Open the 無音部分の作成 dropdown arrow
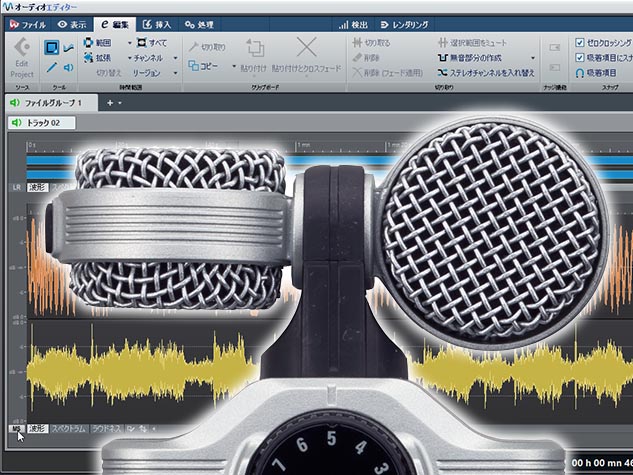The image size is (633, 475). pyautogui.click(x=533, y=58)
